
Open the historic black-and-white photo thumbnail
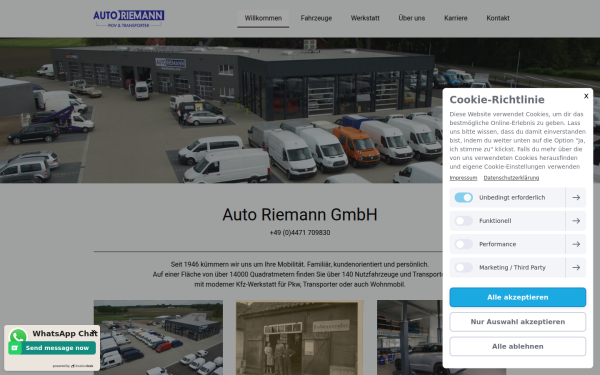tap(300, 338)
